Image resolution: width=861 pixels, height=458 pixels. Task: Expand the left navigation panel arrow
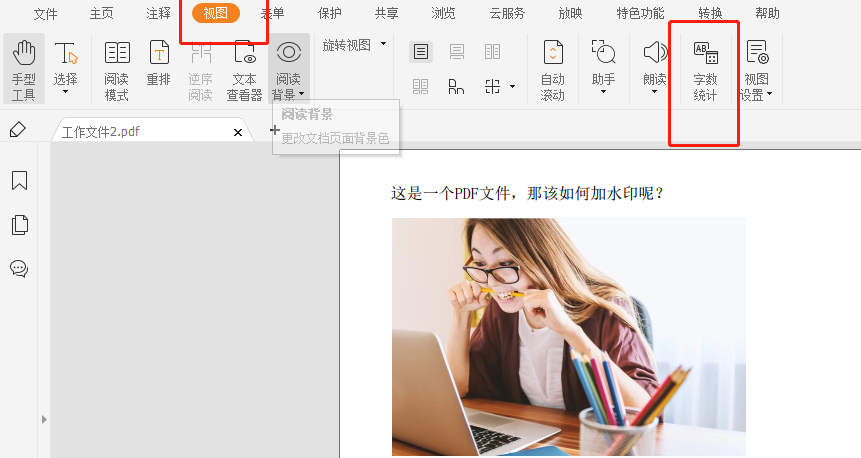click(x=44, y=420)
